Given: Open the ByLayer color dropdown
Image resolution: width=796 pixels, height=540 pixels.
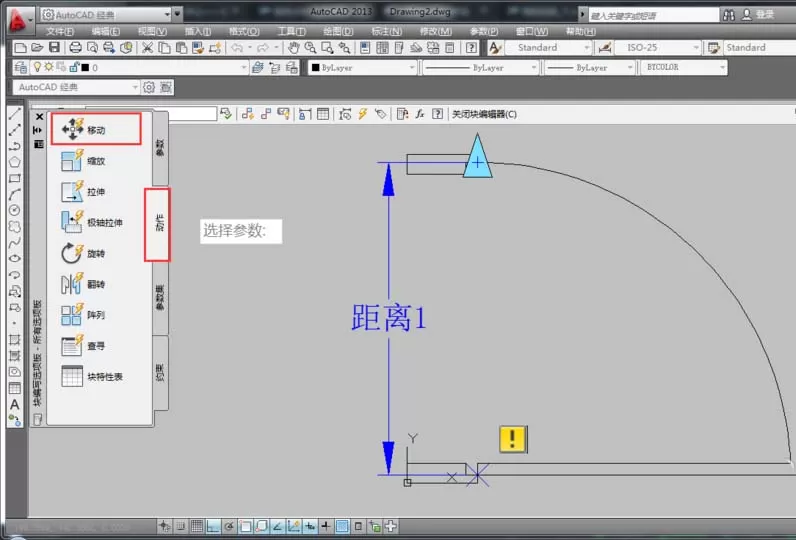Looking at the screenshot, I should pyautogui.click(x=362, y=68).
